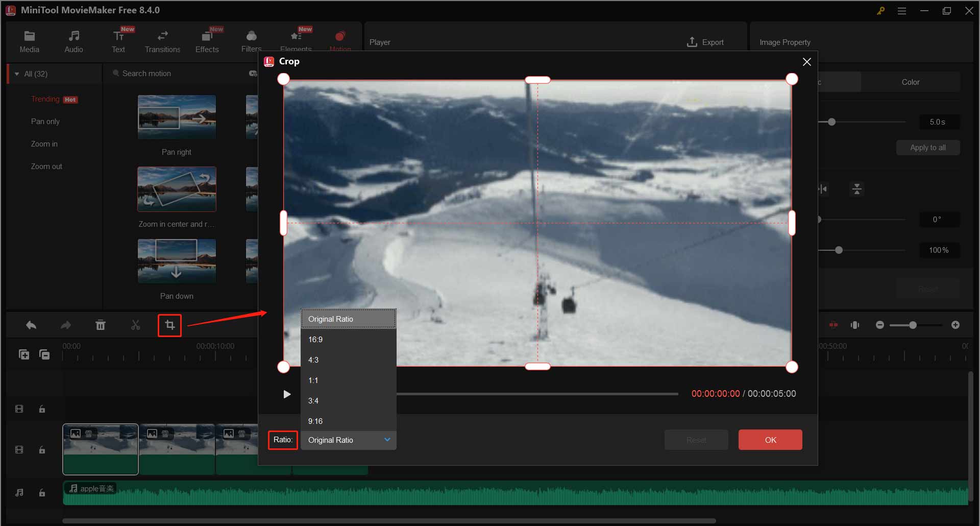Lock the music track
The width and height of the screenshot is (980, 526).
42,492
